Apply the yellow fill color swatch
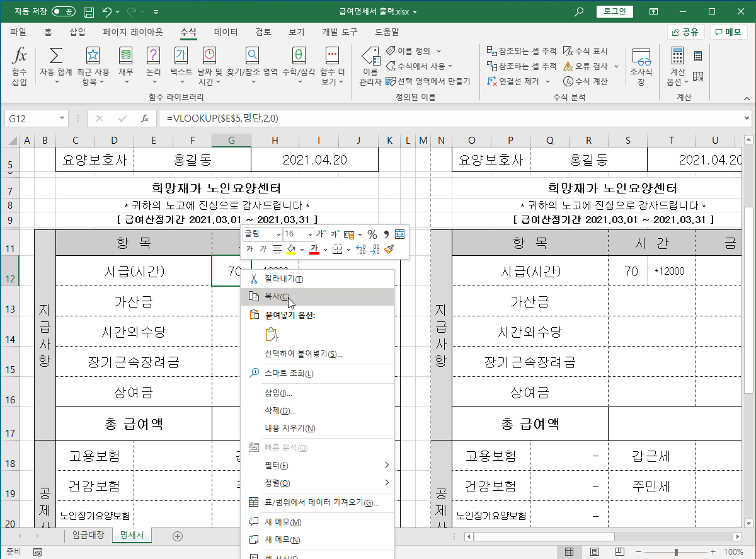The height and width of the screenshot is (559, 756). click(291, 250)
